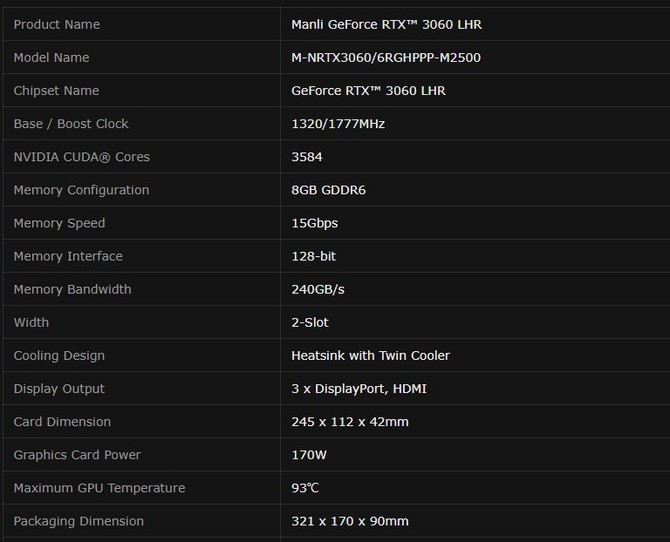Select the value '321 x 170 x 90mm'
The height and width of the screenshot is (542, 670).
[x=350, y=521]
